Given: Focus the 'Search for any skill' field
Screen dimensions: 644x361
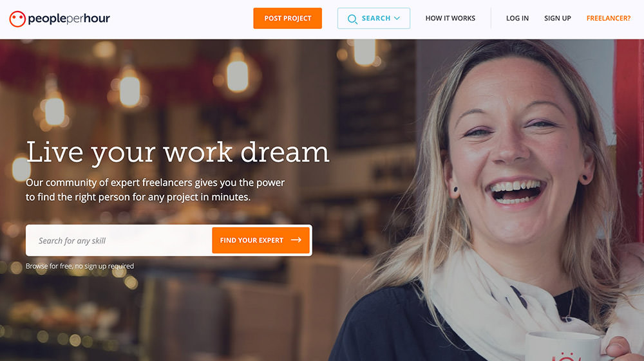Looking at the screenshot, I should [119, 241].
